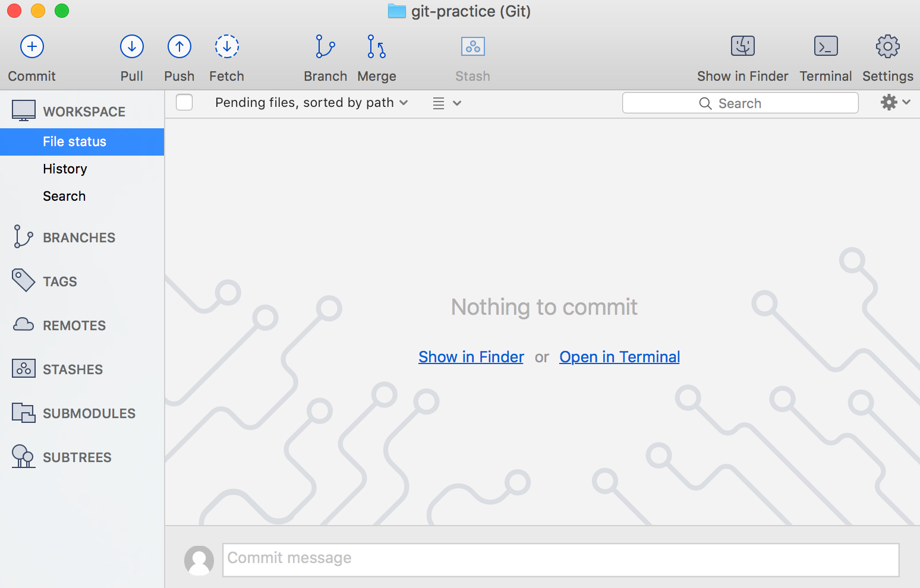The height and width of the screenshot is (588, 920).
Task: Click the Show in Finder toolbar icon
Action: point(742,46)
